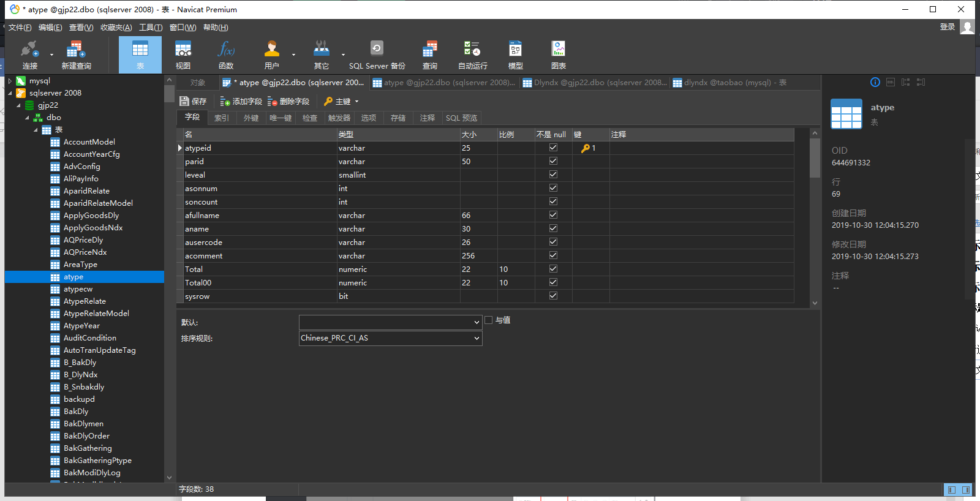Collapse the sqlserver 2008 node

click(x=10, y=93)
